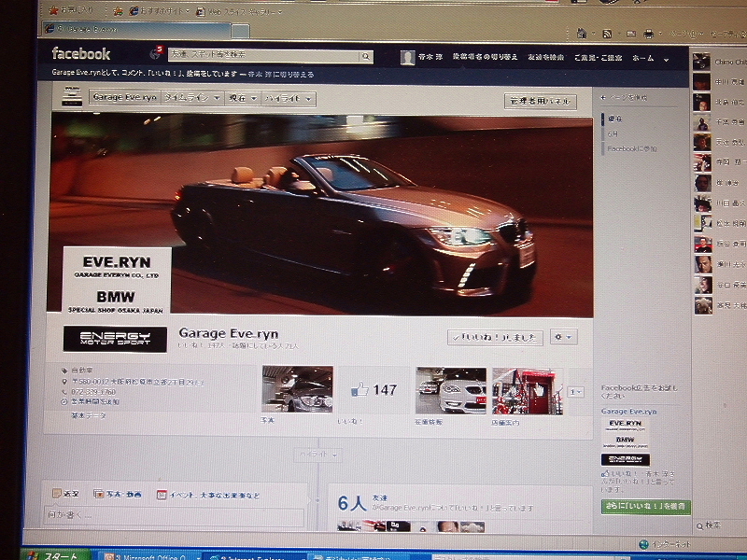Image resolution: width=747 pixels, height=560 pixels.
Task: Click the printer toolbar icon
Action: [648, 34]
